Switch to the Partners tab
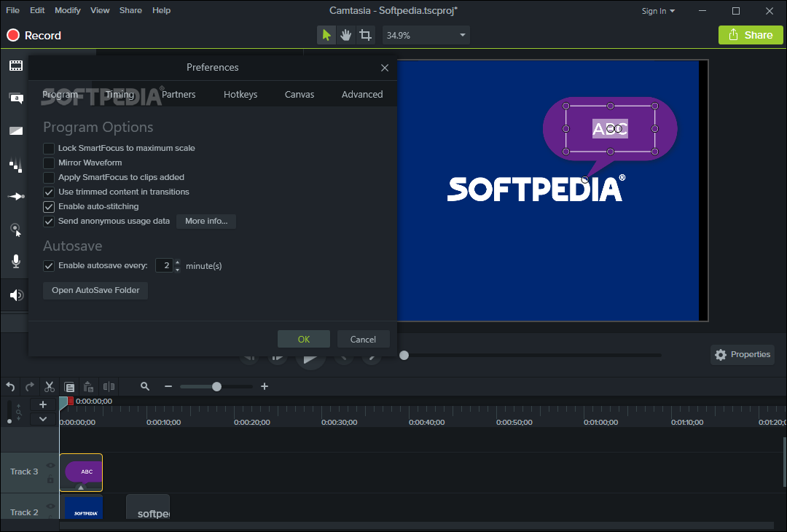Image resolution: width=787 pixels, height=532 pixels. (179, 94)
